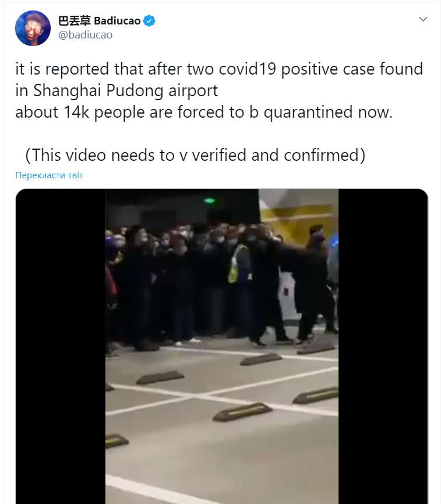Click the blue verified badge
This screenshot has height=504, width=441.
(149, 21)
